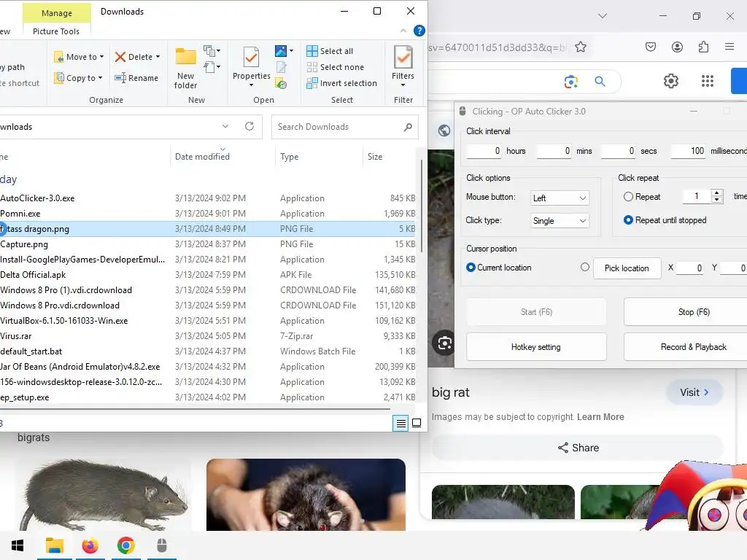Click Invert selection in ribbon

coord(341,83)
